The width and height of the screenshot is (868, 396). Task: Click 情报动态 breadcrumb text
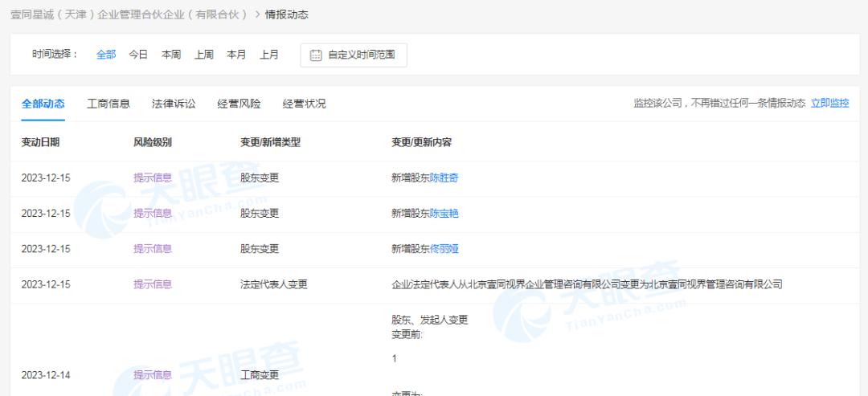tap(287, 15)
